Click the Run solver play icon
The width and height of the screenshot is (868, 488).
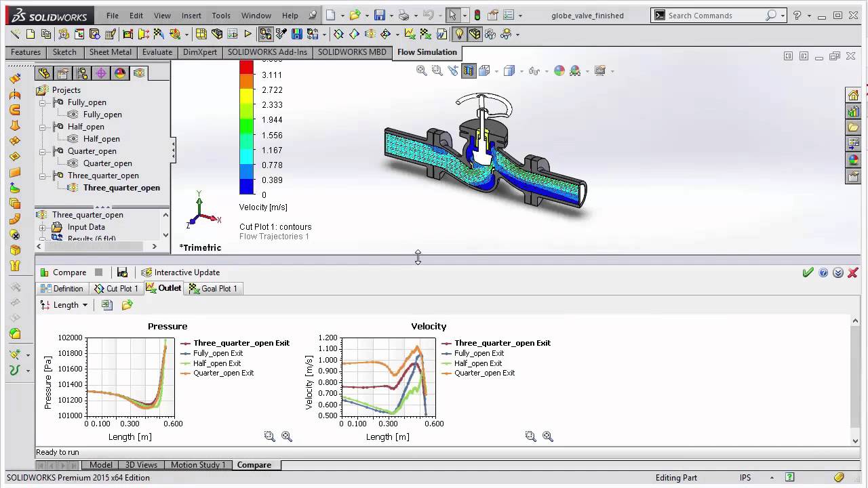point(248,34)
